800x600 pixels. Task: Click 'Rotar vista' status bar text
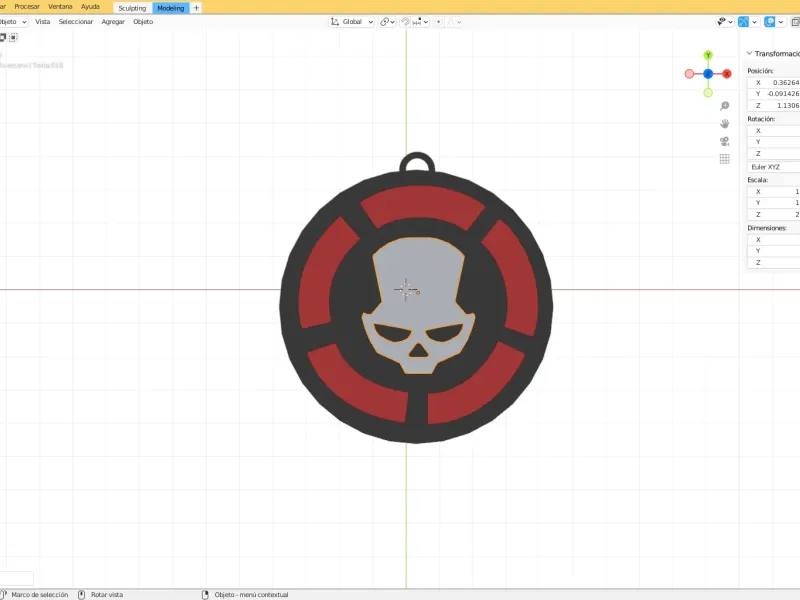click(107, 595)
